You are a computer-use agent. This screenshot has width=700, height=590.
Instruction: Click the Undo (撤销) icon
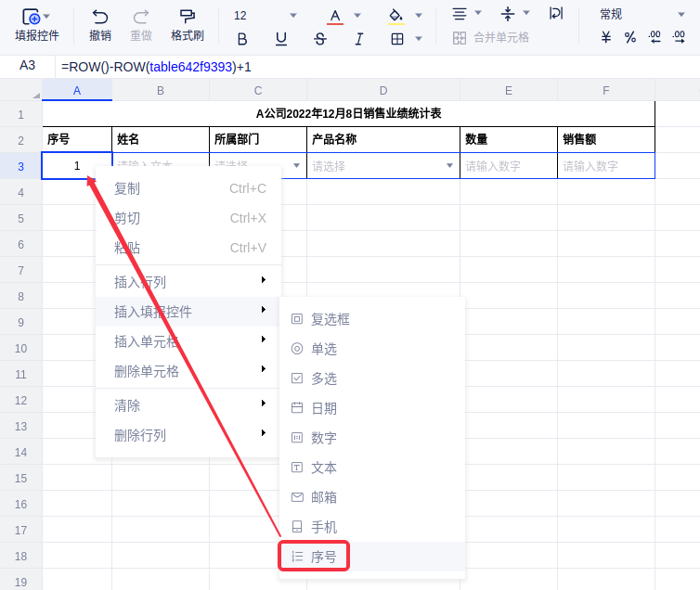100,17
